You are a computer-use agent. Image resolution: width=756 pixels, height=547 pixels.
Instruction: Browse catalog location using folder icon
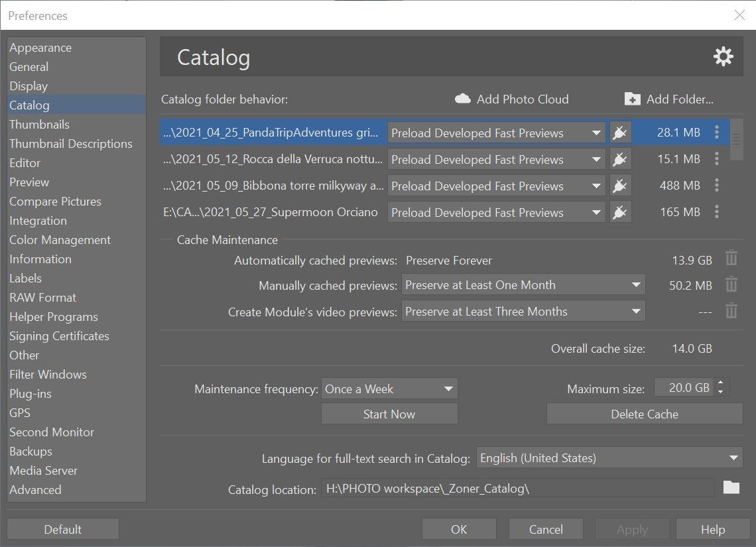coord(731,488)
